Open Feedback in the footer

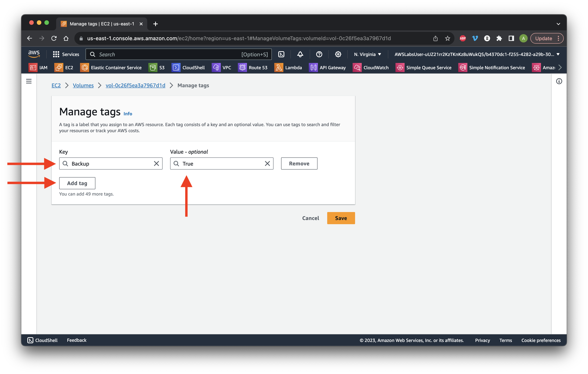point(77,340)
